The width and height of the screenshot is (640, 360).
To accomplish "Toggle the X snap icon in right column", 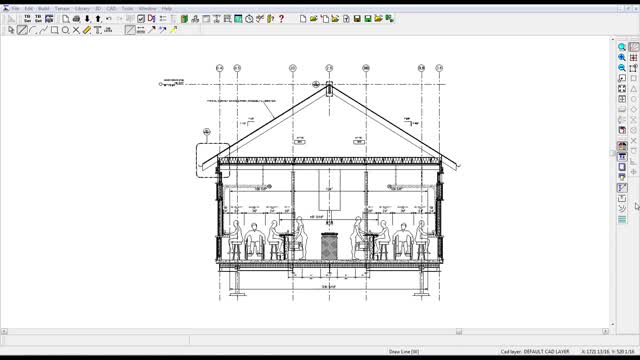I will 633,141.
